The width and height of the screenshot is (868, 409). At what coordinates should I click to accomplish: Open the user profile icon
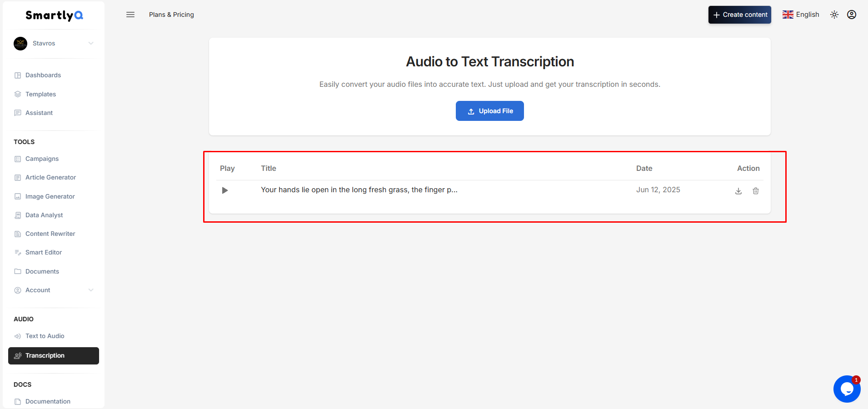pyautogui.click(x=852, y=15)
